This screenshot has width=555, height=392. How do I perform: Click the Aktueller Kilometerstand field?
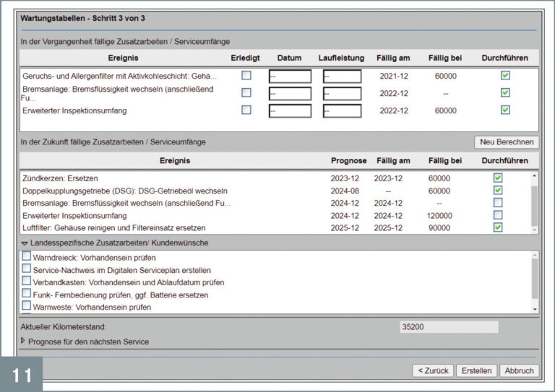448,327
